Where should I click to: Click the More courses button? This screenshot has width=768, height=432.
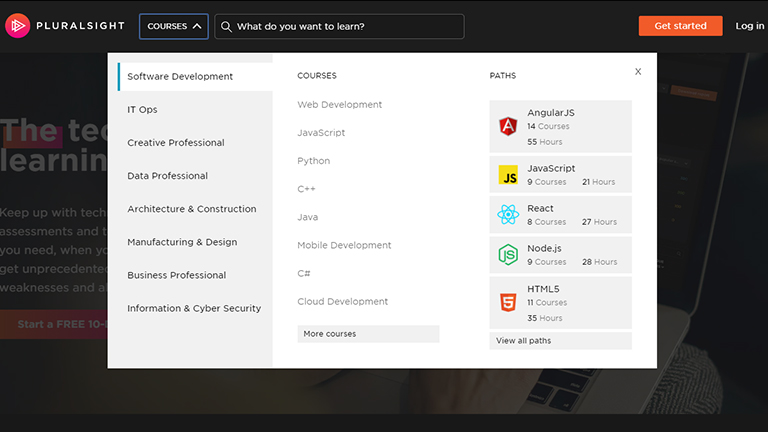click(368, 334)
